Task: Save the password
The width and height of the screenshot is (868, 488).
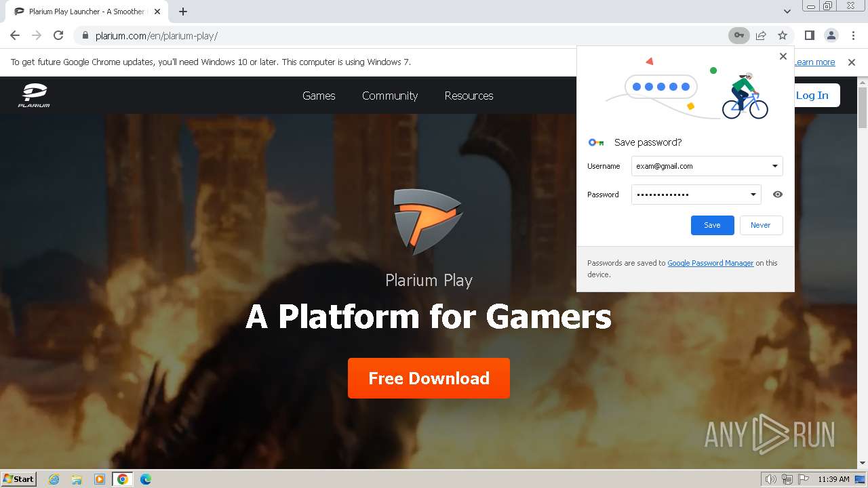Action: (712, 225)
